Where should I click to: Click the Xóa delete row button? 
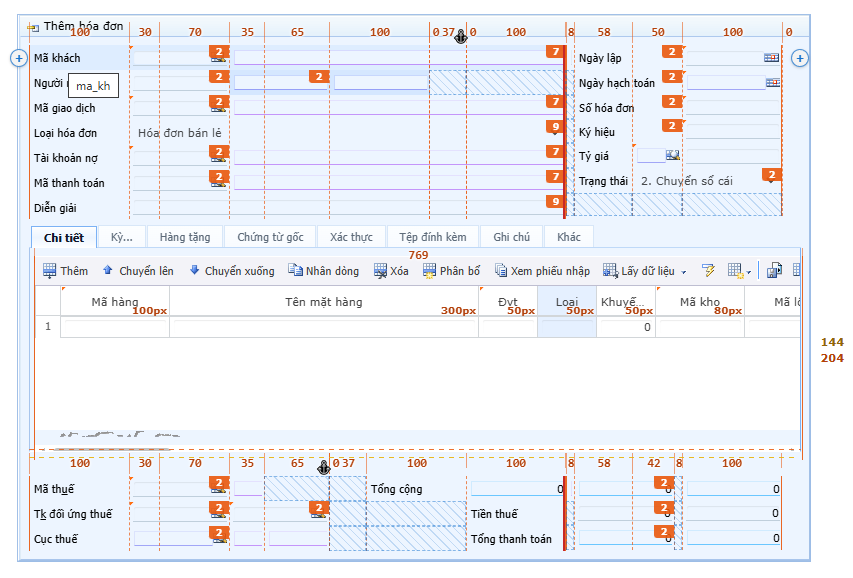391,270
